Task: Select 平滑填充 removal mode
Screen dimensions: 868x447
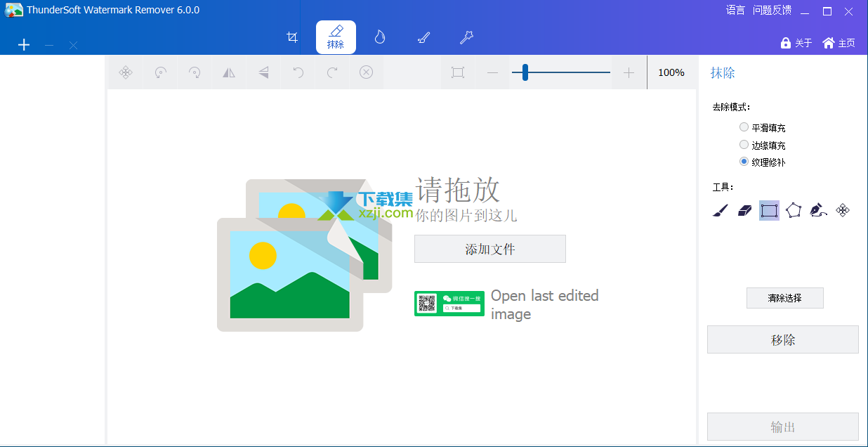Action: pos(763,128)
